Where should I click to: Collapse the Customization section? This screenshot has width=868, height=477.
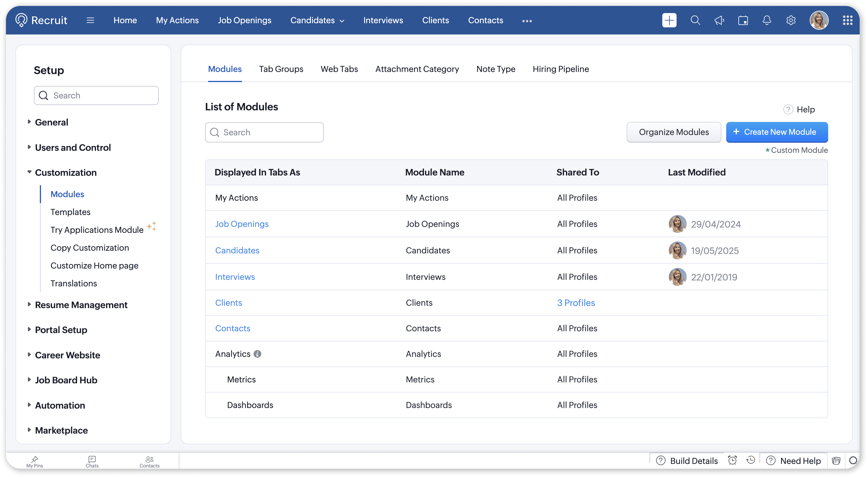(x=66, y=172)
